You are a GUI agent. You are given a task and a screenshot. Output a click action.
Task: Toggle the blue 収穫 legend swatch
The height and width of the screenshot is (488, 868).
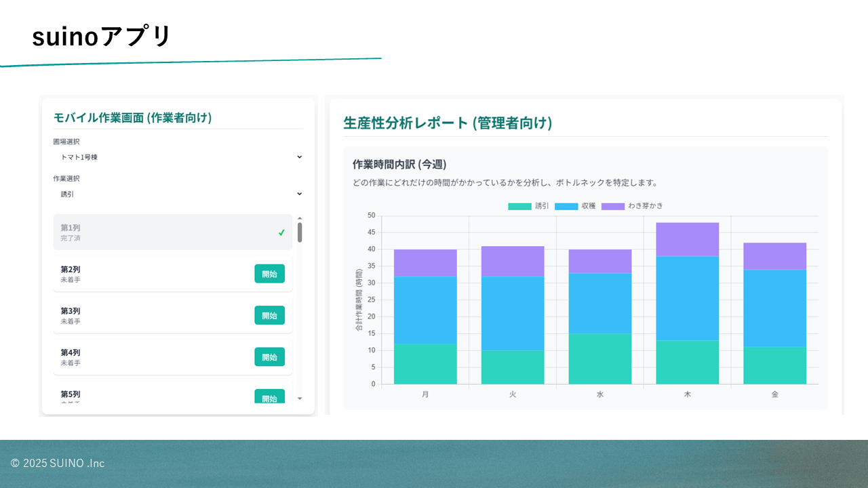tap(566, 206)
